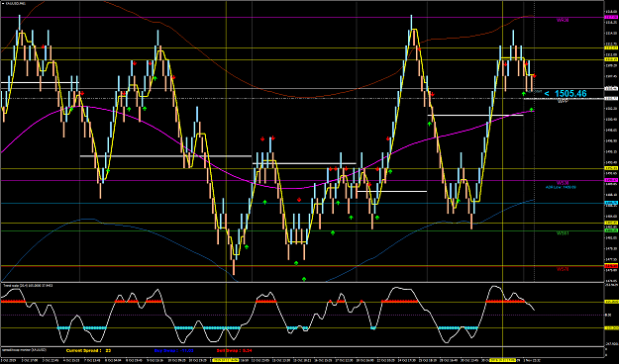Click the Current Spread readout
The image size is (619, 364).
pyautogui.click(x=88, y=350)
